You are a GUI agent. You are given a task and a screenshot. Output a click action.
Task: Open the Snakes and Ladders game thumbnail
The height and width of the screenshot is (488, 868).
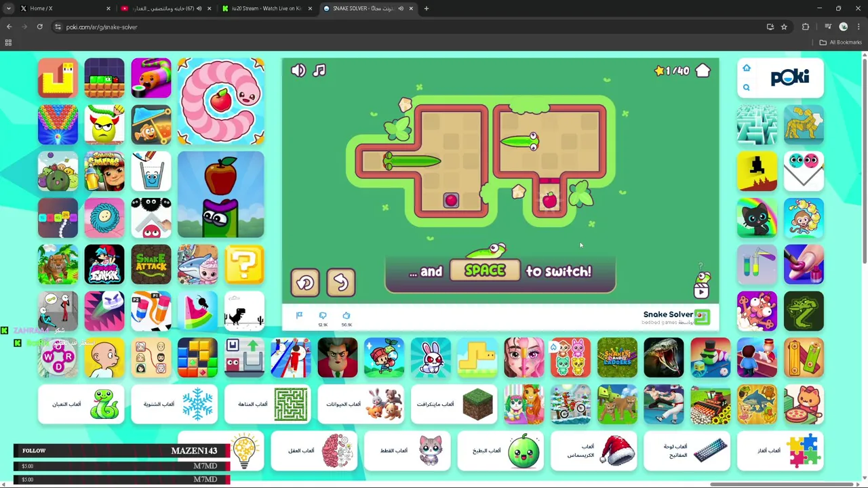click(617, 357)
